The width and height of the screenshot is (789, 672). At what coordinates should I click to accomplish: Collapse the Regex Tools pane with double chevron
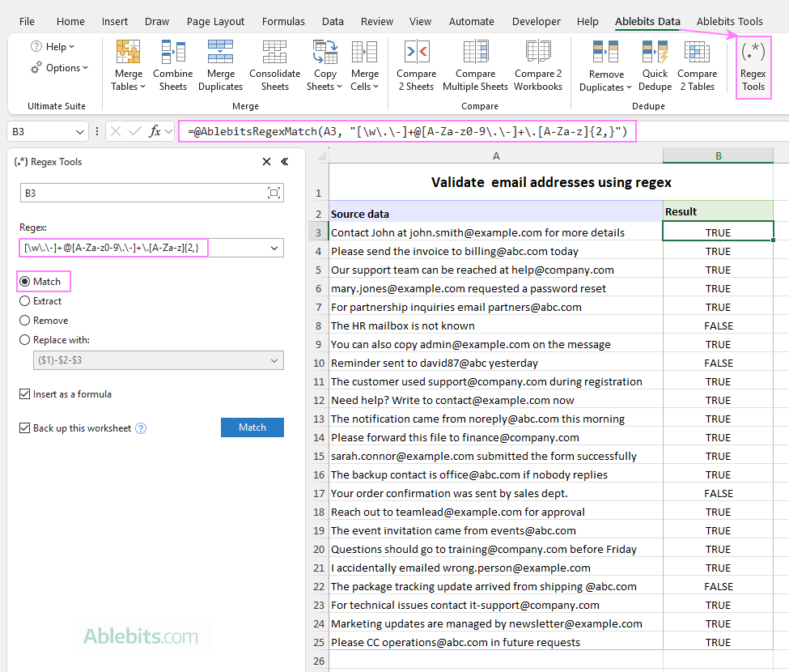(x=285, y=162)
